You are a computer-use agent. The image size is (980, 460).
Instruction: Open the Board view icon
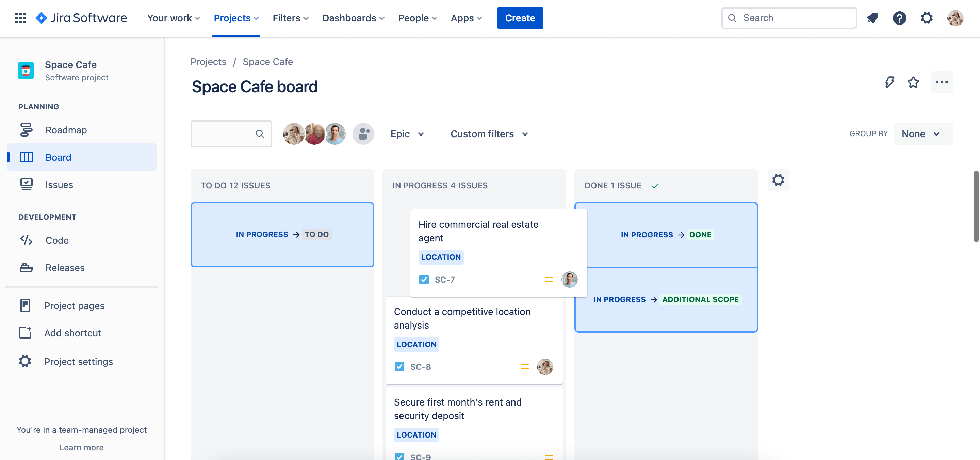coord(26,156)
